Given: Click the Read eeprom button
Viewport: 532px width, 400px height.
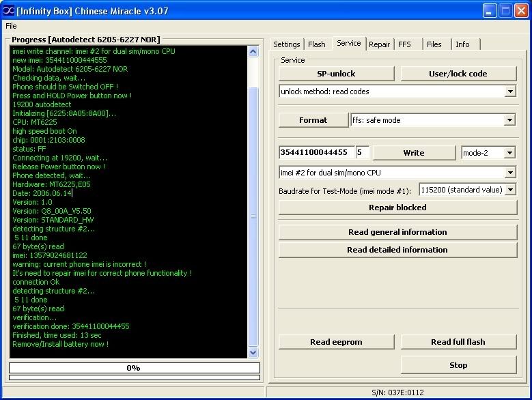Looking at the screenshot, I should [x=336, y=342].
